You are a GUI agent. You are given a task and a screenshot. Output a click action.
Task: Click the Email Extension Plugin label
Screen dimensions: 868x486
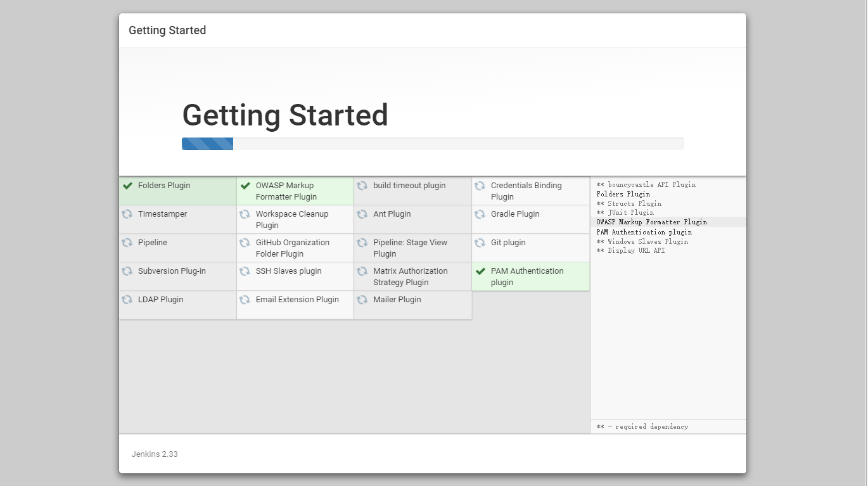[297, 300]
